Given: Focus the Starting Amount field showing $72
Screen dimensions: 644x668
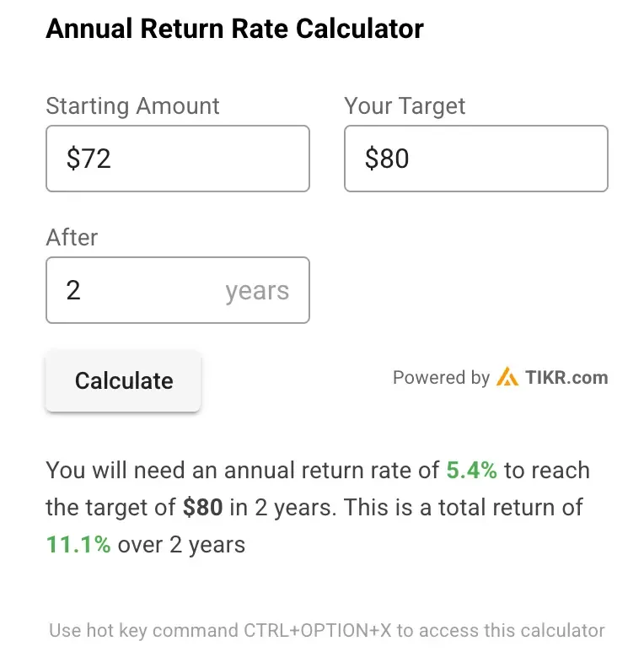Looking at the screenshot, I should point(178,159).
